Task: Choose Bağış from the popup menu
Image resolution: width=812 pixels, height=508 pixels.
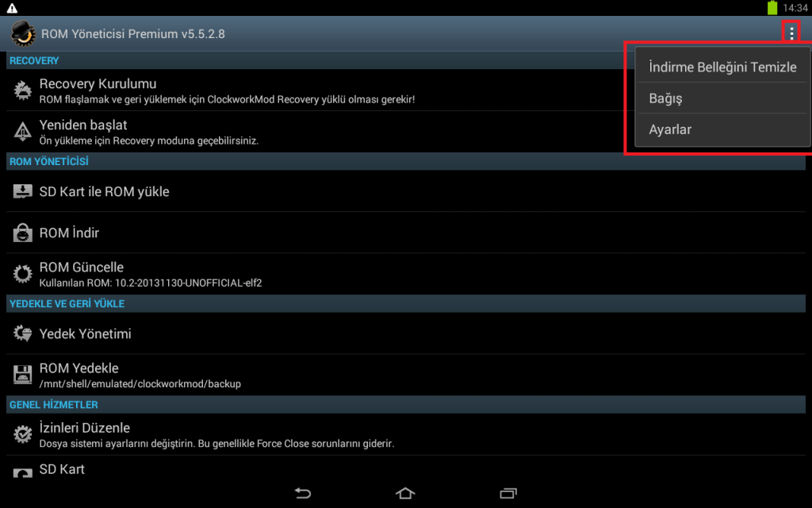Action: point(722,98)
